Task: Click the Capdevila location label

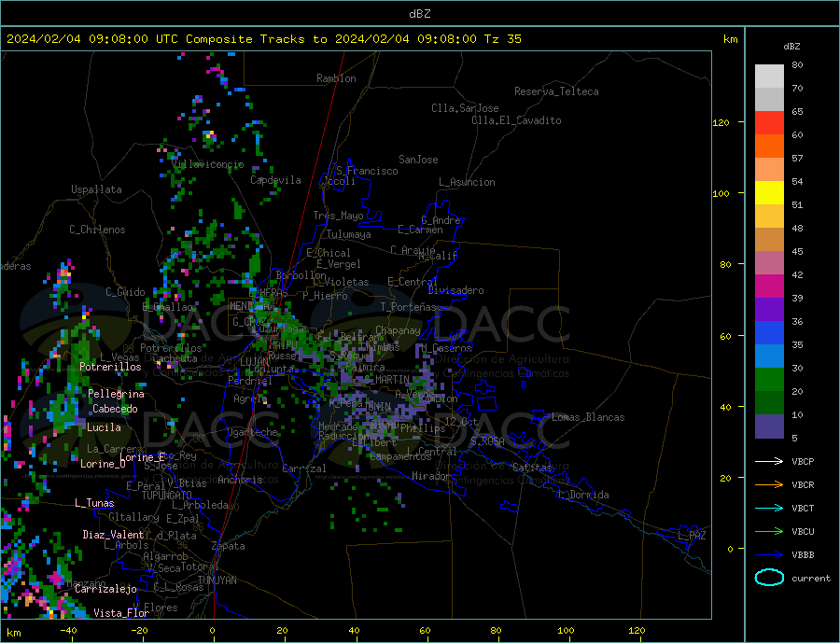Action: pos(275,180)
